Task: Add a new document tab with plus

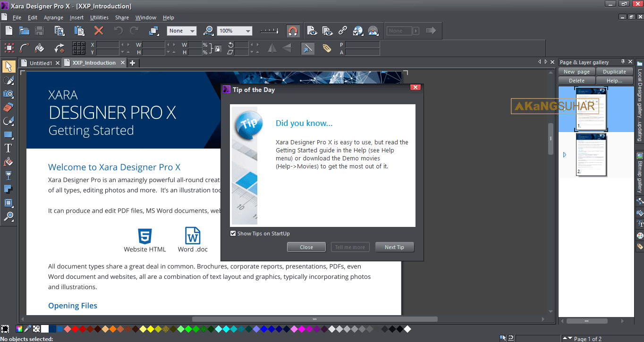Action: tap(133, 63)
